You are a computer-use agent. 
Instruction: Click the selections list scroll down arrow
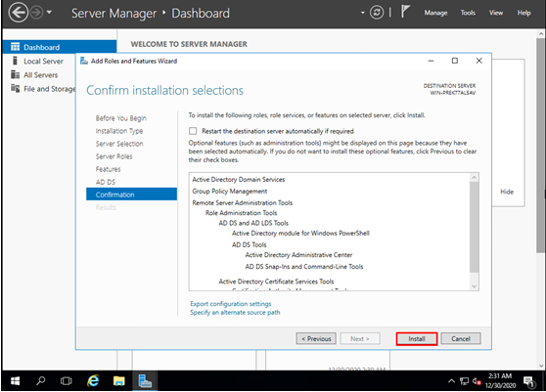point(474,286)
